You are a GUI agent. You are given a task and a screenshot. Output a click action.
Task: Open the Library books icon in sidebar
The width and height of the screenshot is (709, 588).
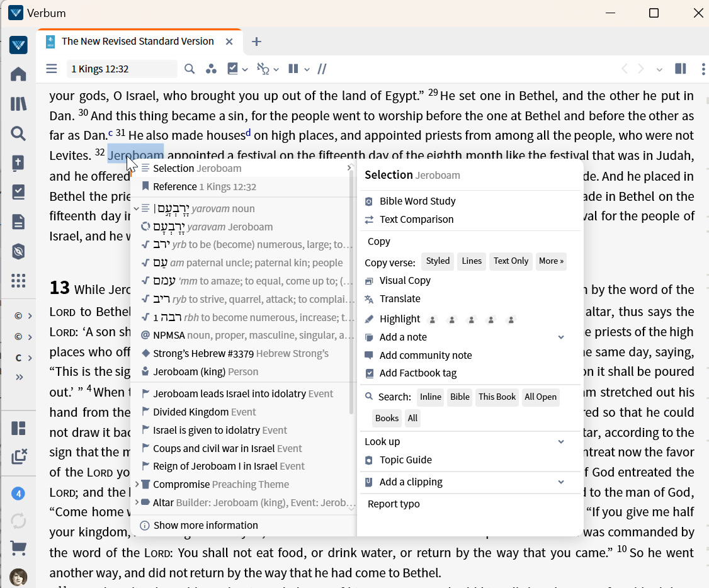click(x=18, y=104)
